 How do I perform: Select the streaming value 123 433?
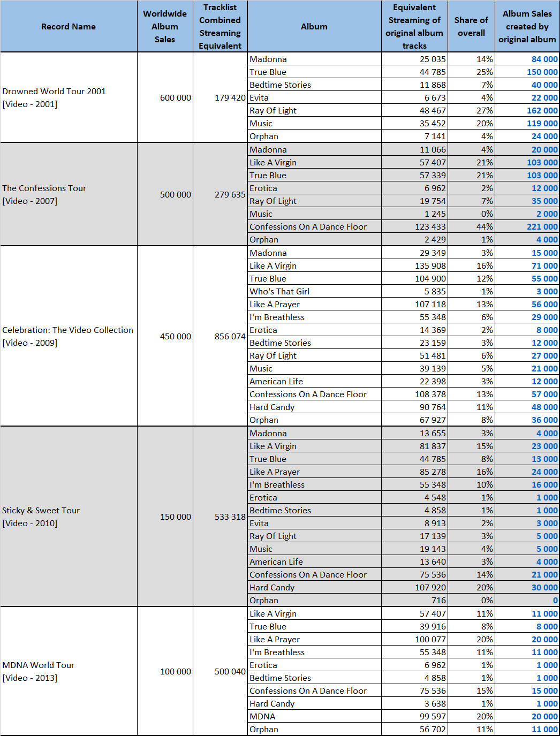414,226
